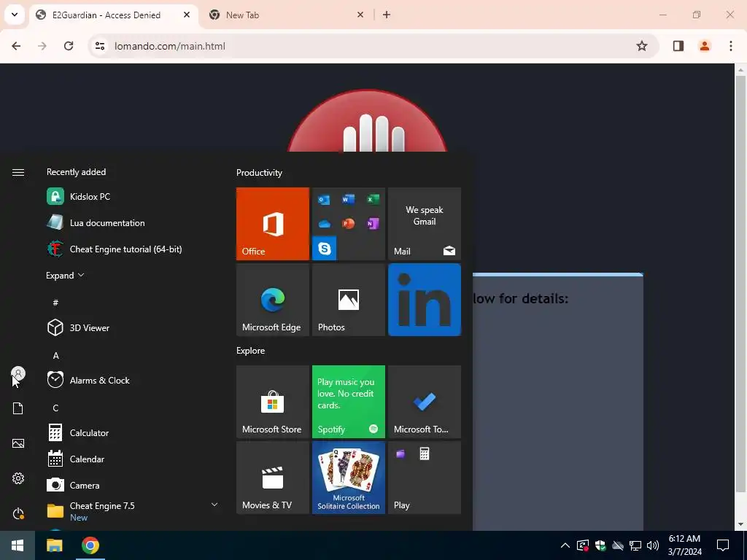747x560 pixels.
Task: Jump to letter # in app list
Action: coord(55,303)
